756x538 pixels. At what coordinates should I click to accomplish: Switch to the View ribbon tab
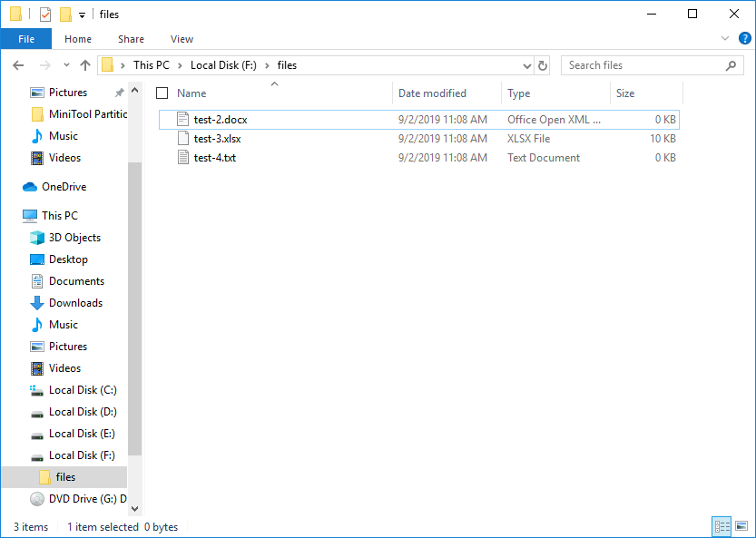click(x=182, y=39)
